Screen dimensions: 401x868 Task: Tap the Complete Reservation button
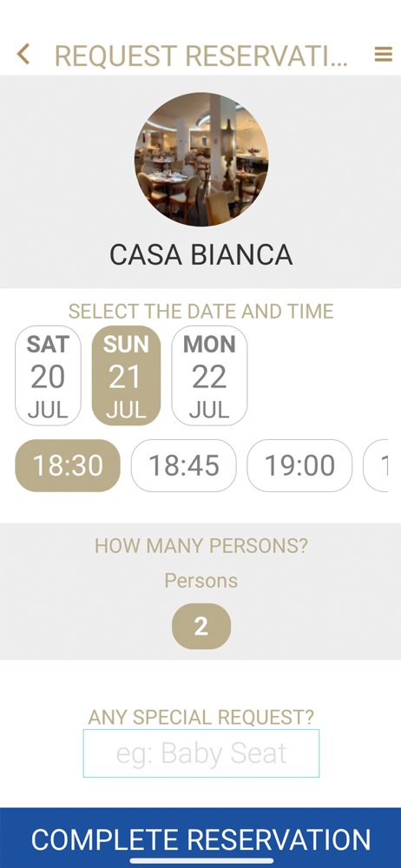200,838
